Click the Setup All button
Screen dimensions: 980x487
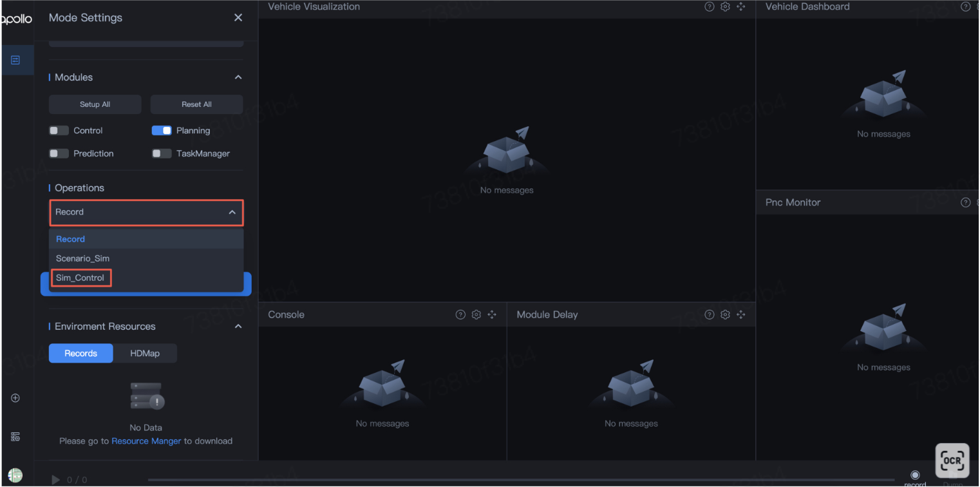(x=95, y=104)
